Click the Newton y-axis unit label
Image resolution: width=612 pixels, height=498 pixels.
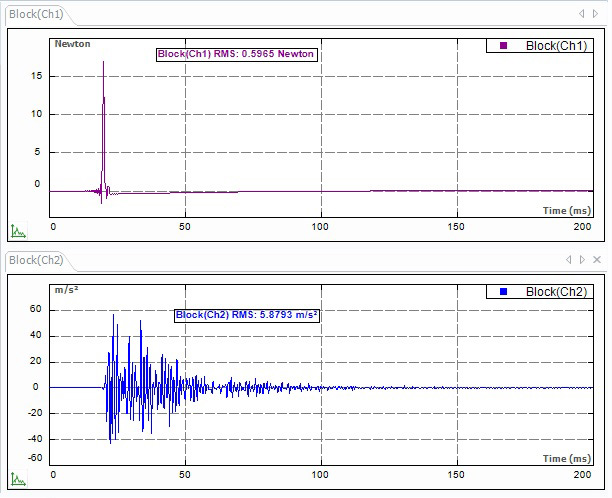pos(71,44)
